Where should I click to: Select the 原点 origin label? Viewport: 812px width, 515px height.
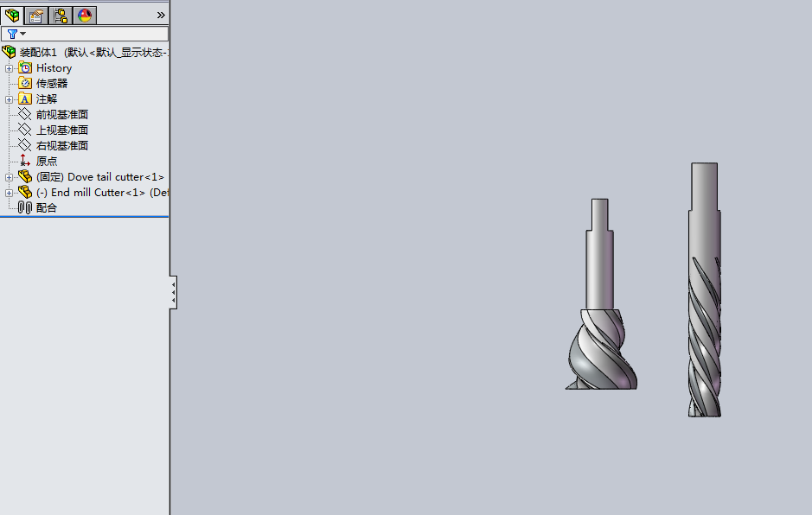click(47, 161)
